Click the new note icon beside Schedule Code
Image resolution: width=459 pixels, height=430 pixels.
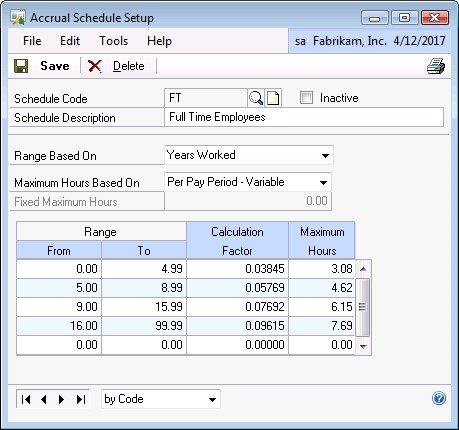click(x=273, y=98)
